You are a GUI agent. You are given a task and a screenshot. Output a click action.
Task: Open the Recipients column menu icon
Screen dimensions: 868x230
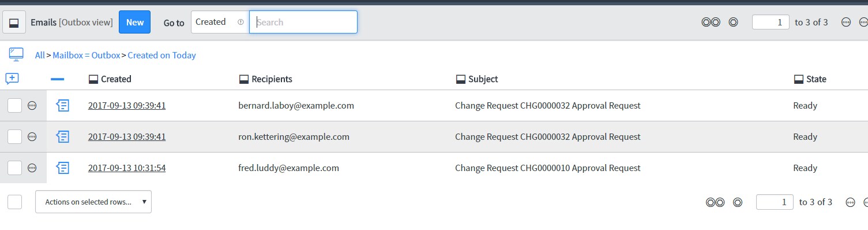click(x=243, y=79)
